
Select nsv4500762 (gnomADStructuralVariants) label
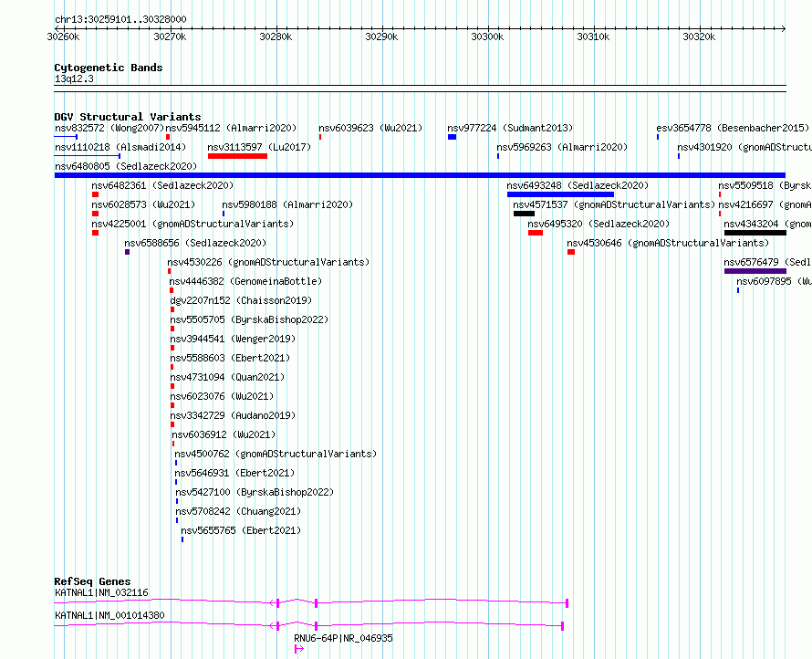pyautogui.click(x=276, y=454)
